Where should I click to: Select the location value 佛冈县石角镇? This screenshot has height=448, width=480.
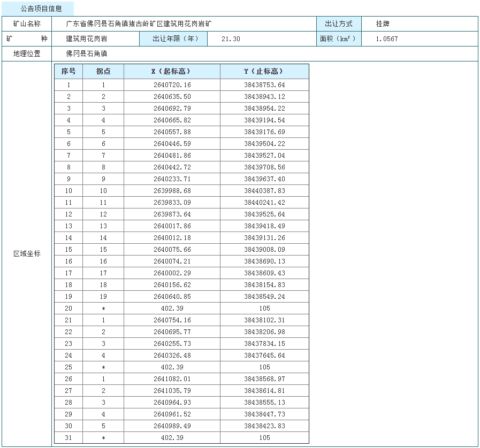(x=87, y=54)
